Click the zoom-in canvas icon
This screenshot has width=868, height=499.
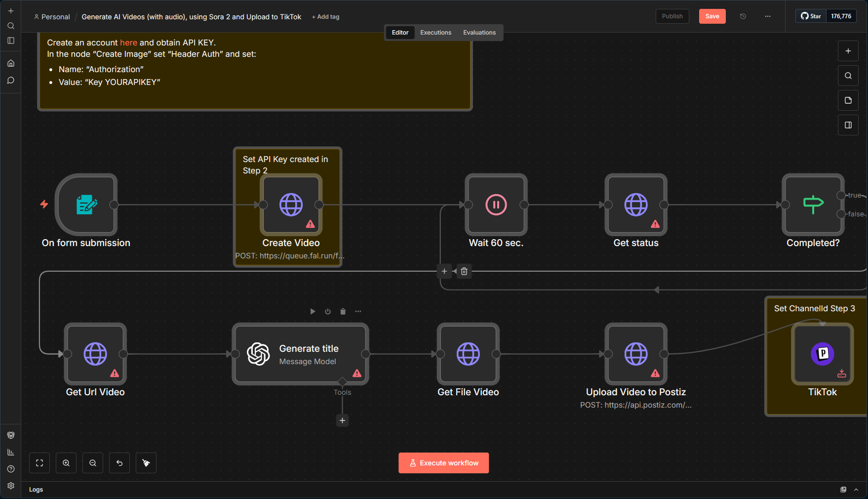[66, 463]
